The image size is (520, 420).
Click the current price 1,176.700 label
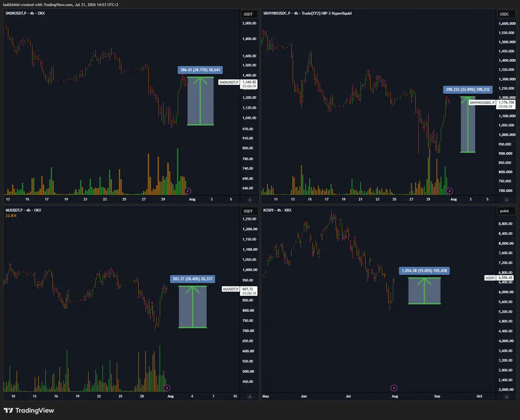click(506, 102)
